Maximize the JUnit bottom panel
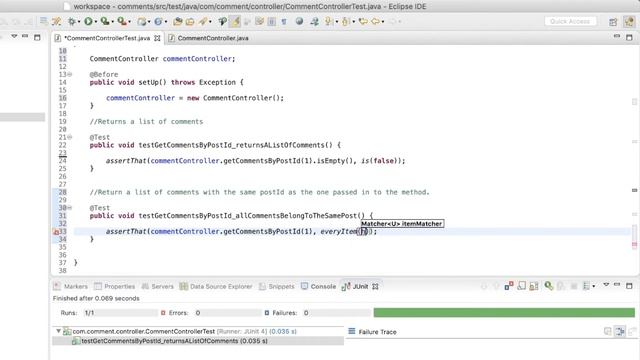 pos(629,285)
